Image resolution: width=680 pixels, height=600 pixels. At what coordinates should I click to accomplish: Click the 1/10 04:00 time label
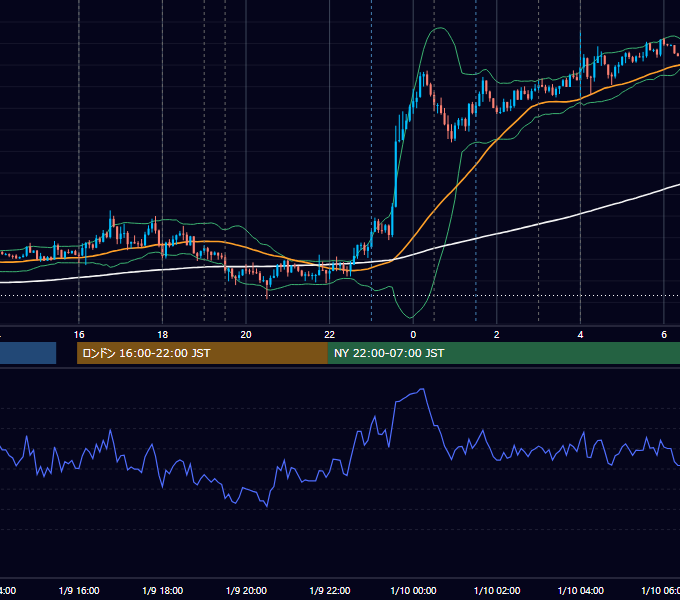[x=581, y=590]
